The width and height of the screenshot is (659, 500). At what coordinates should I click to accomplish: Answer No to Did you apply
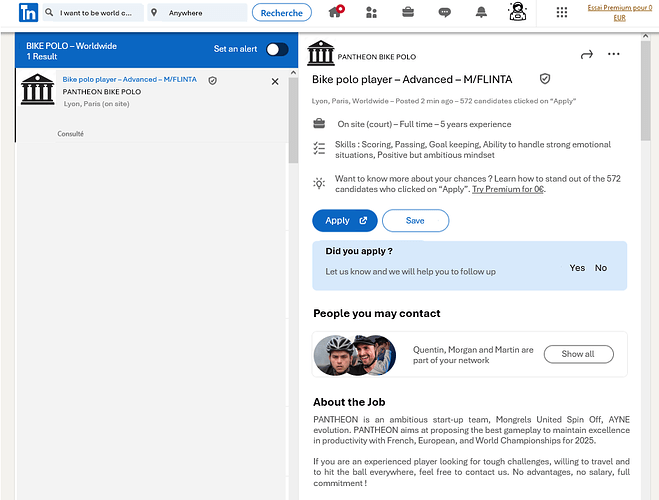pyautogui.click(x=601, y=268)
